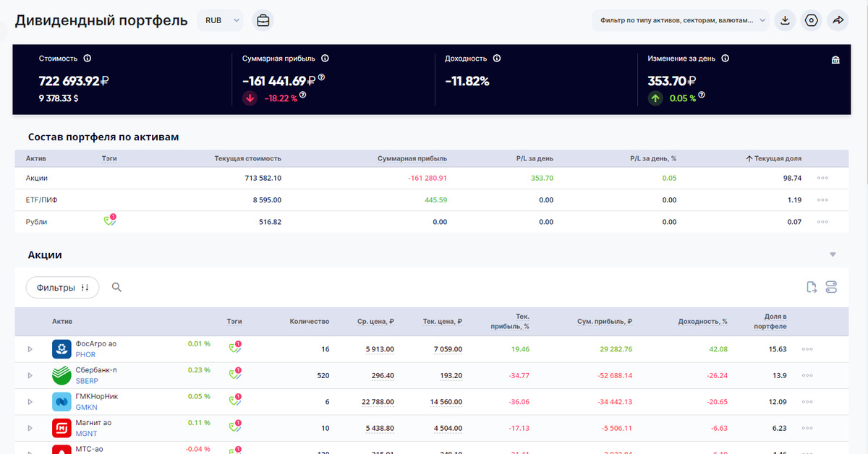Click the download icon in header
Viewport: 868px width, 454px height.
point(785,21)
